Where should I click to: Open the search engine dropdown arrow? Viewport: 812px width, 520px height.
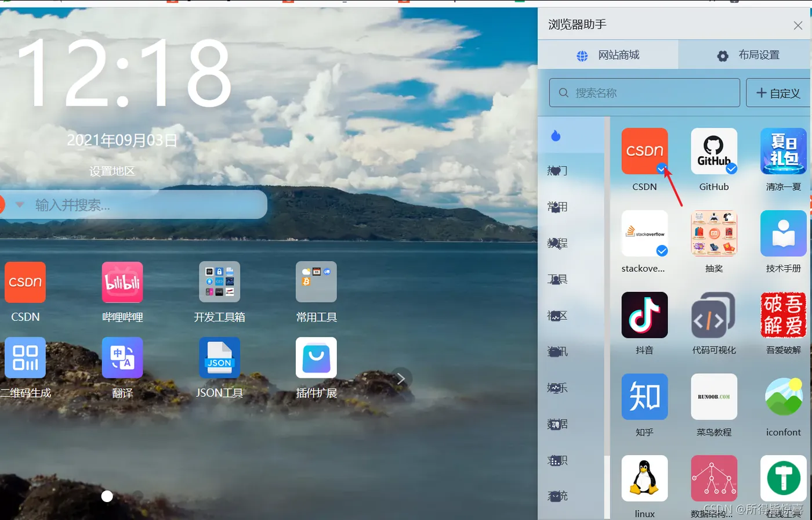pyautogui.click(x=19, y=204)
